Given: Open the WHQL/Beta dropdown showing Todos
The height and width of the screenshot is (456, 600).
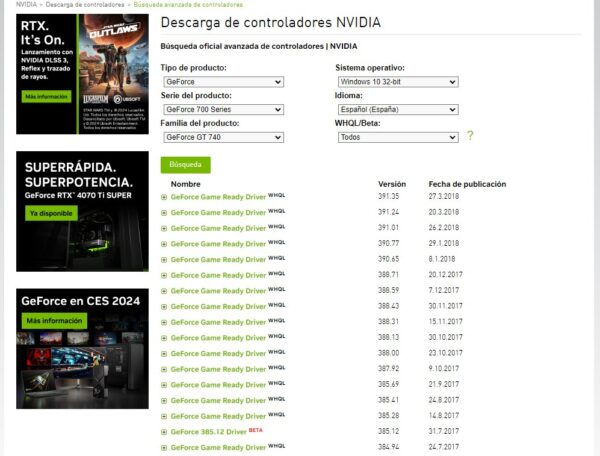Looking at the screenshot, I should pyautogui.click(x=398, y=137).
